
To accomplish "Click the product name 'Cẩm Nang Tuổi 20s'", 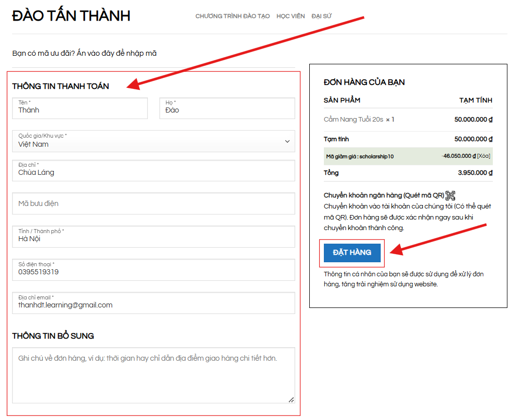I will pos(354,120).
